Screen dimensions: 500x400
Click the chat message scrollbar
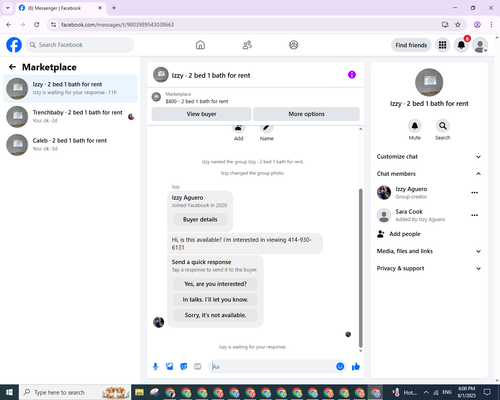coord(360,268)
